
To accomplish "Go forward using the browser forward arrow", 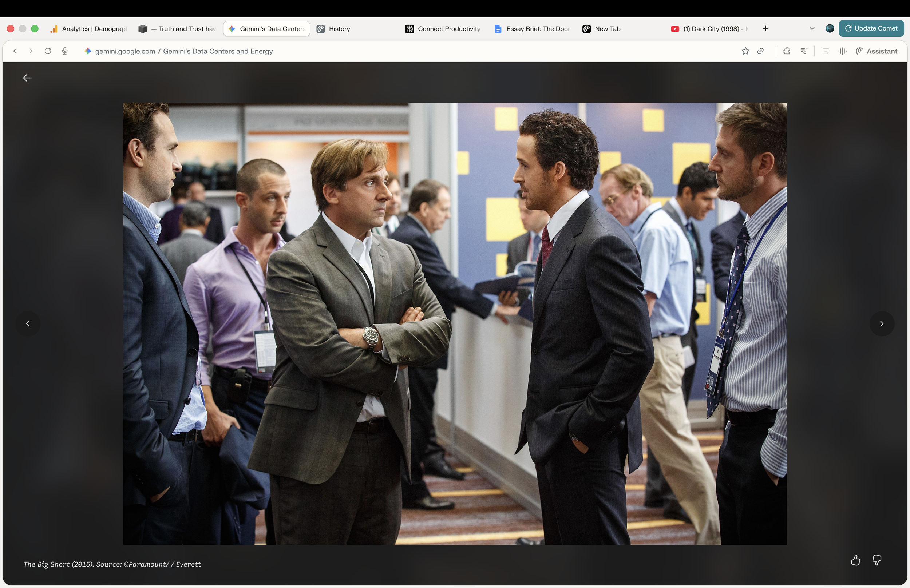I will [x=31, y=51].
